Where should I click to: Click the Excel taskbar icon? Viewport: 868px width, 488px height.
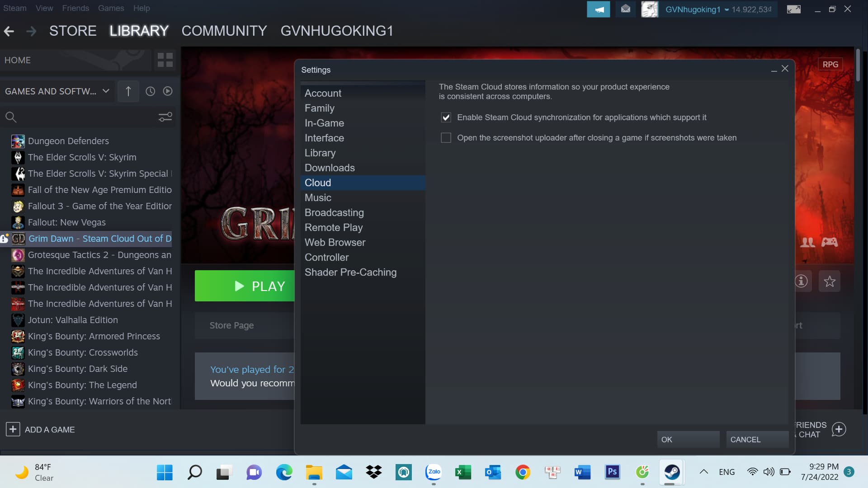pyautogui.click(x=462, y=472)
